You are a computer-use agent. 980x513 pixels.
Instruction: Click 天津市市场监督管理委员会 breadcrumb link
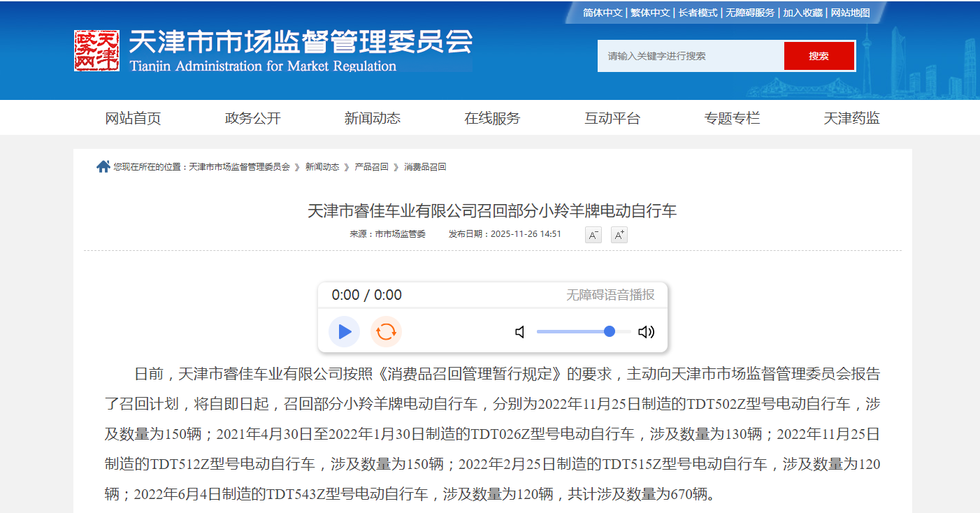point(239,167)
